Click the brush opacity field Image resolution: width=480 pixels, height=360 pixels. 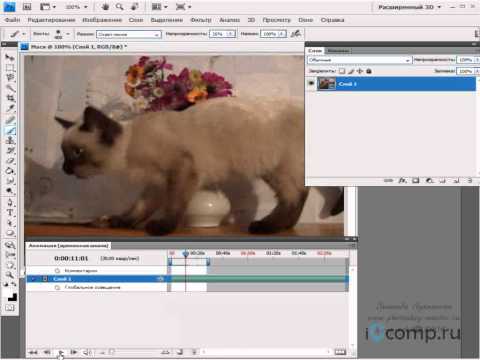222,34
